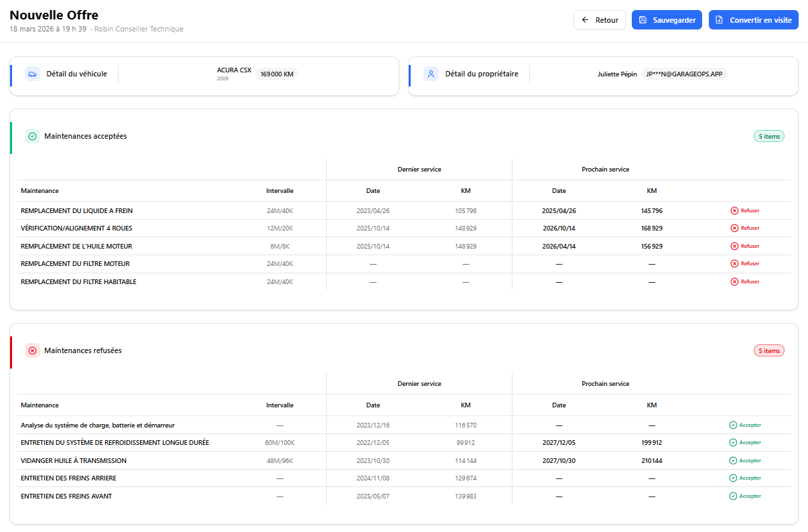Click the document icon in Convertir en visite
808x532 pixels.
[x=720, y=20]
